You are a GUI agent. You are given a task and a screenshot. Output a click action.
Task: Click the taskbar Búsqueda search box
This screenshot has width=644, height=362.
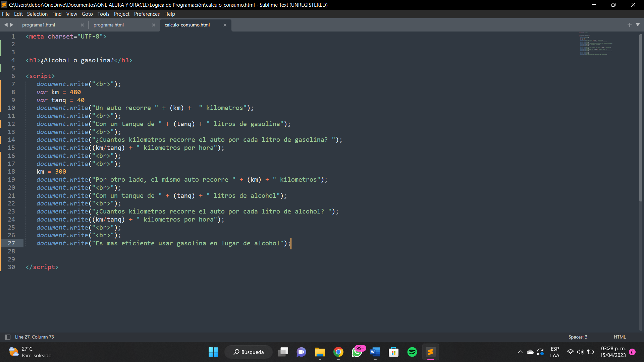(249, 352)
